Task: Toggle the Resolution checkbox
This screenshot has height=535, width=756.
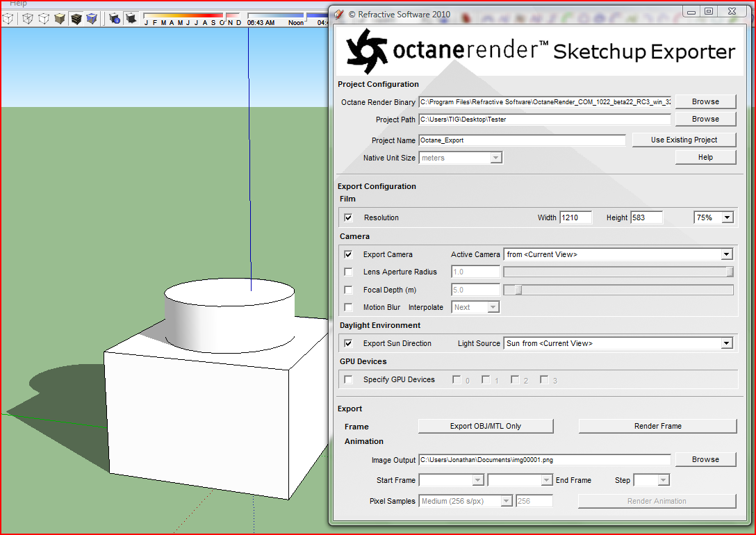Action: tap(348, 218)
